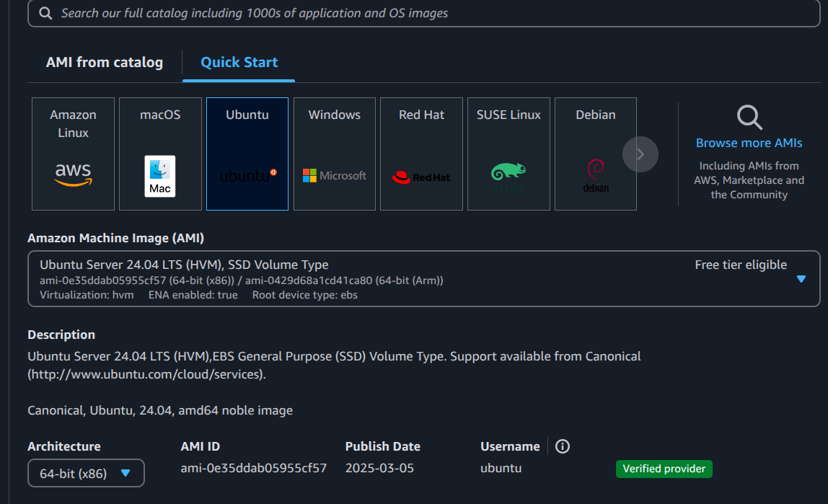Select the Red Hat AMI card
The width and height of the screenshot is (828, 504).
(421, 154)
